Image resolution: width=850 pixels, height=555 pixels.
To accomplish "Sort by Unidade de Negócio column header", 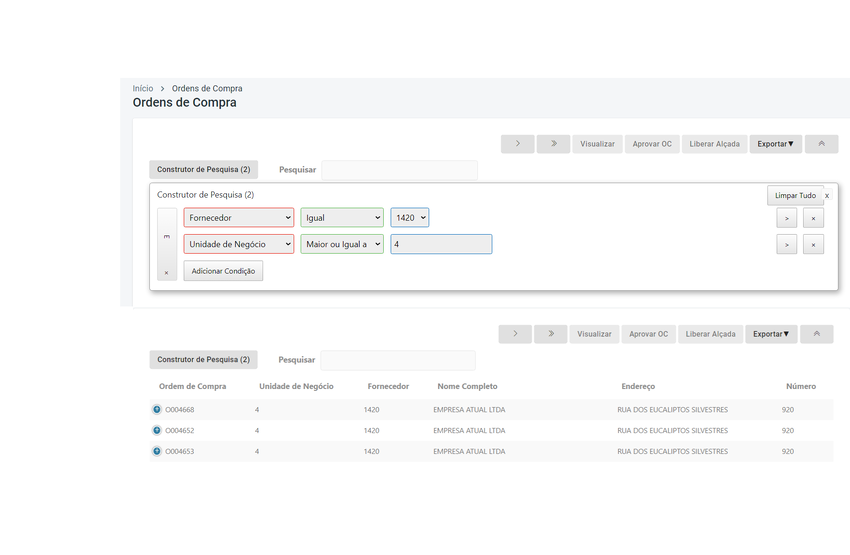I will 297,386.
